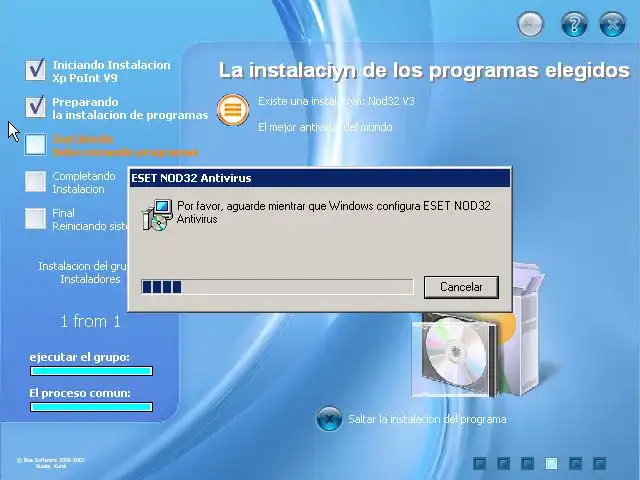Click the Completando Instalacion step label
640x480 pixels.
click(x=84, y=182)
